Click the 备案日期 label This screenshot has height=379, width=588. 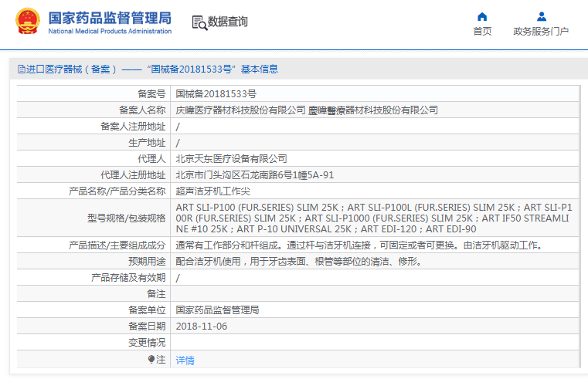click(x=147, y=327)
